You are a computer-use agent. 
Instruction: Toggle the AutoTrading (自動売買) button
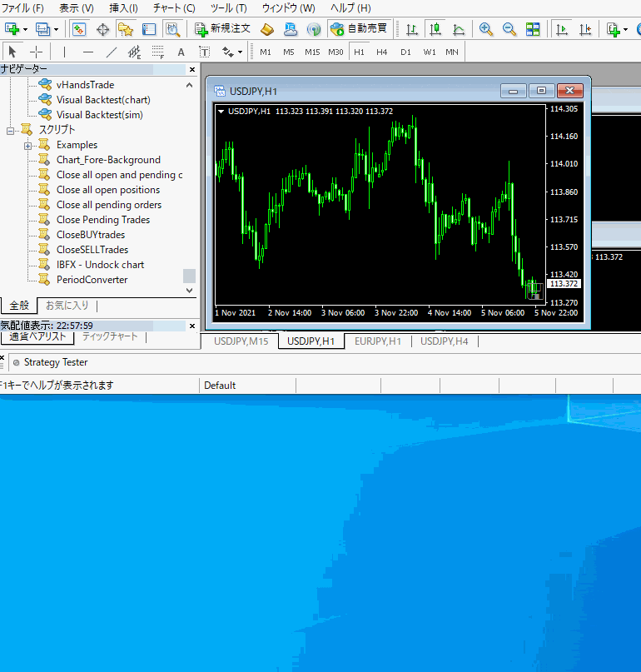pyautogui.click(x=358, y=29)
